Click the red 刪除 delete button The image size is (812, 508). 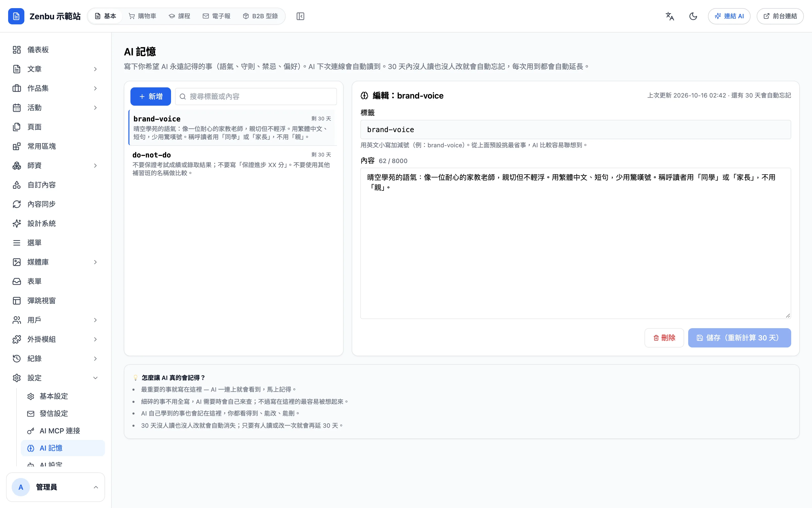click(664, 338)
